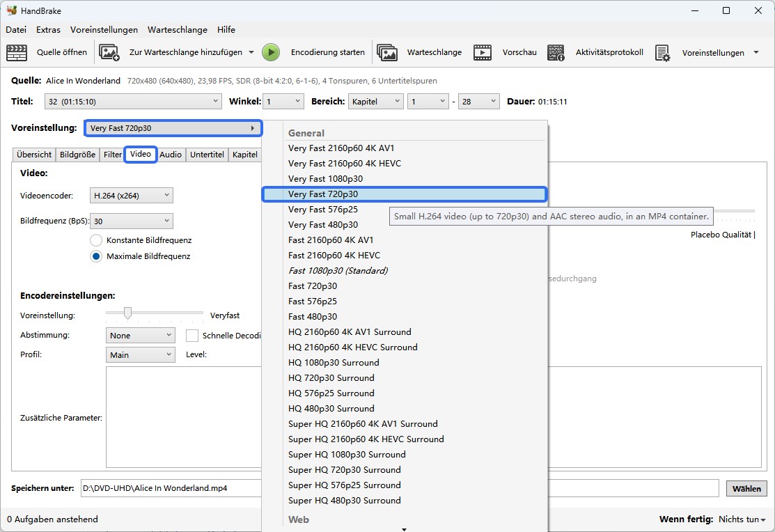775x532 pixels.
Task: Click the Vorschau preview icon
Action: coord(483,52)
